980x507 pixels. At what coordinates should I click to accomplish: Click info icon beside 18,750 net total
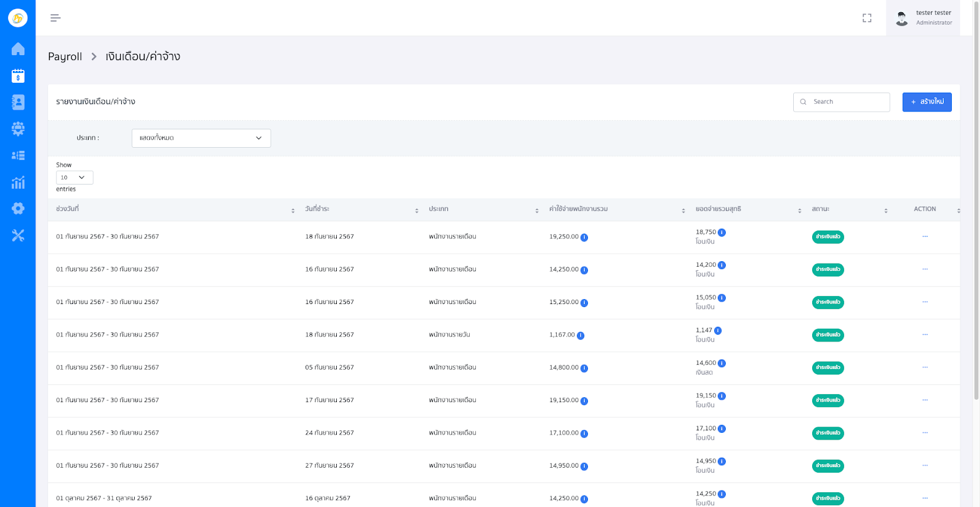[722, 232]
